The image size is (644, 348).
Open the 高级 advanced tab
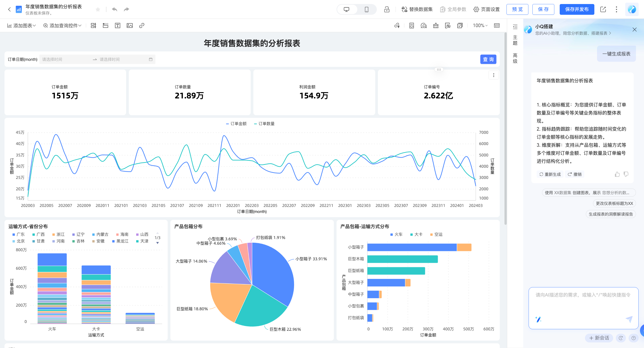515,58
